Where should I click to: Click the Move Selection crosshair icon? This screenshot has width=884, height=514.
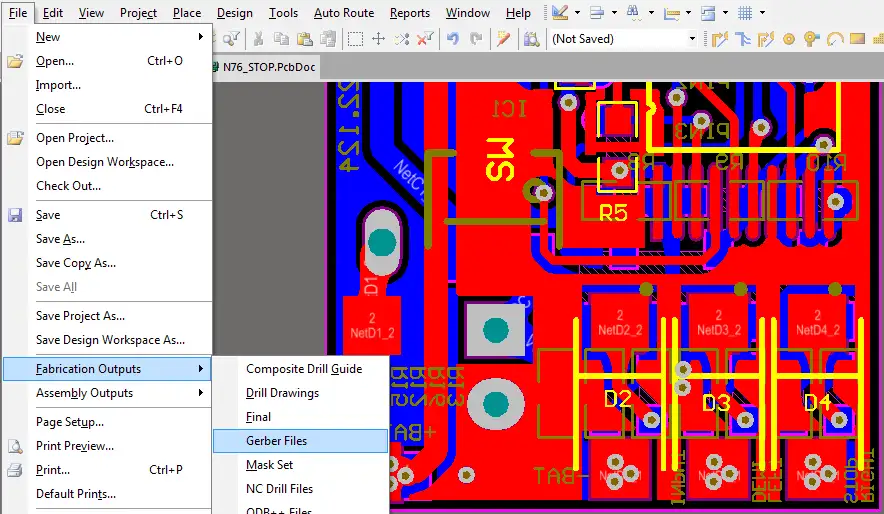pos(378,39)
